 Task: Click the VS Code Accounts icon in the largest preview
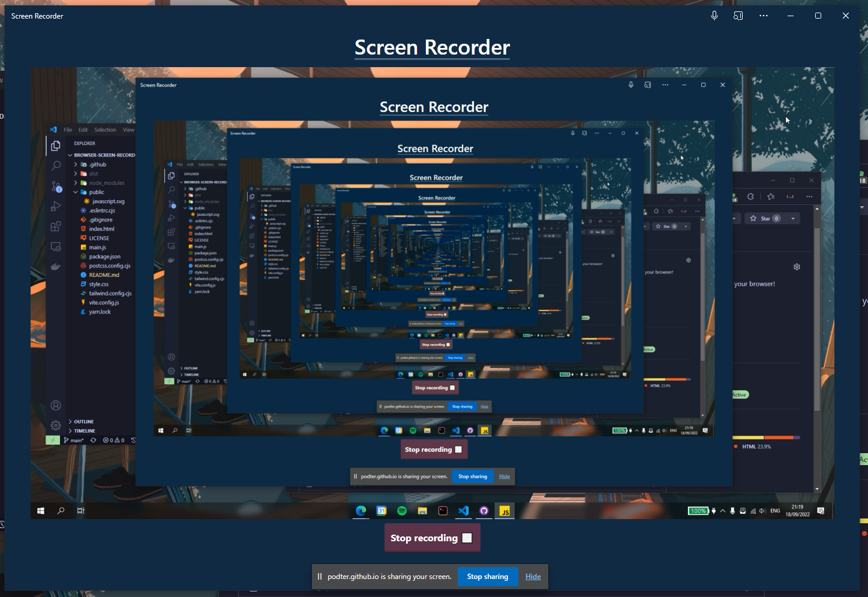(x=56, y=406)
